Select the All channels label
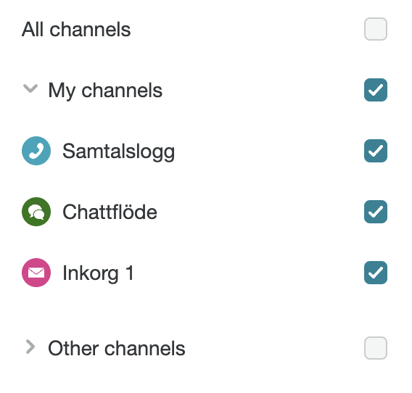The image size is (412, 393). coord(76,29)
